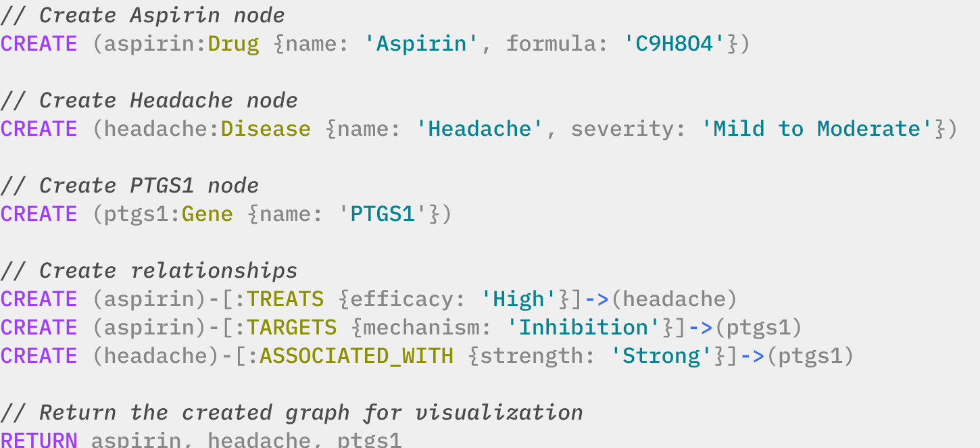Screen dimensions: 980x448
Task: Click the "Create Aspirin node" comment
Action: click(x=143, y=16)
